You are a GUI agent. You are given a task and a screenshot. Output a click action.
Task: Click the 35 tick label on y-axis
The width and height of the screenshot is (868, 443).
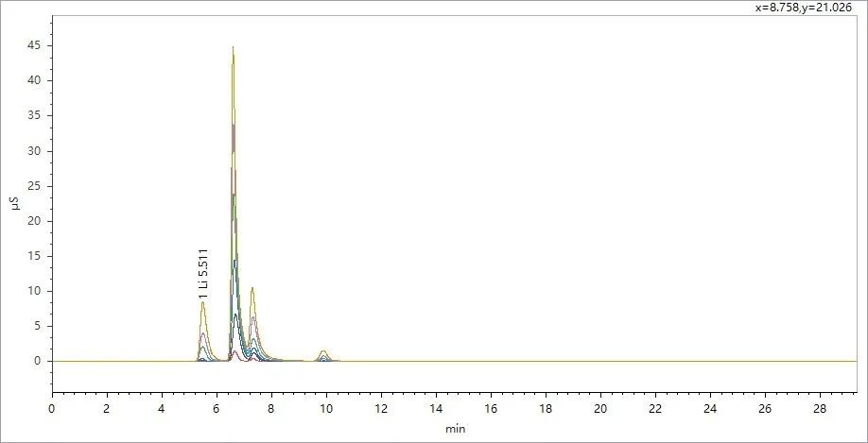(33, 115)
